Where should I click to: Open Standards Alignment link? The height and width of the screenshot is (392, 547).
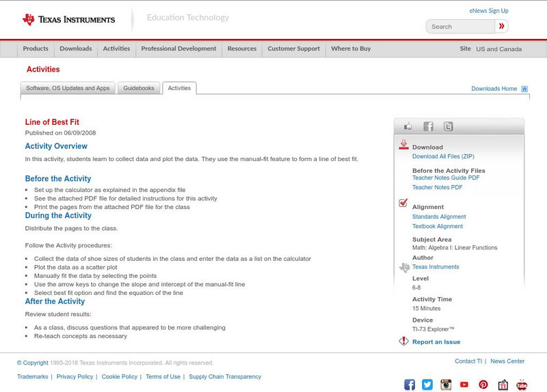439,216
